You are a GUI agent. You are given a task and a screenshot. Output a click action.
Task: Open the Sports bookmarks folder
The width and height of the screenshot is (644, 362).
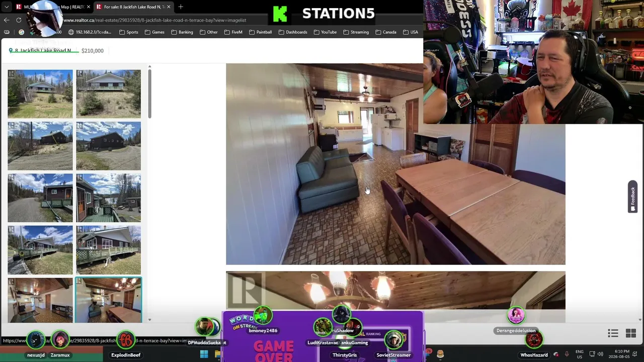coord(129,32)
